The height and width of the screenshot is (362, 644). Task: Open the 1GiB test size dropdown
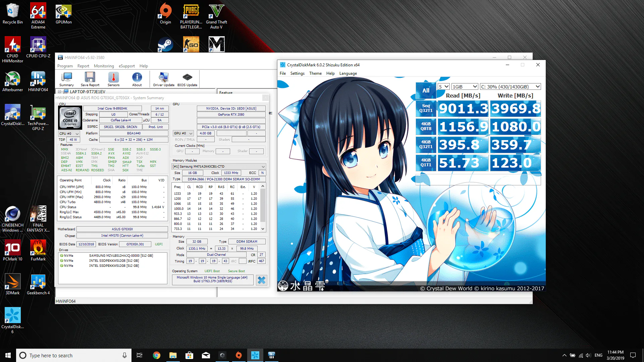pyautogui.click(x=465, y=86)
